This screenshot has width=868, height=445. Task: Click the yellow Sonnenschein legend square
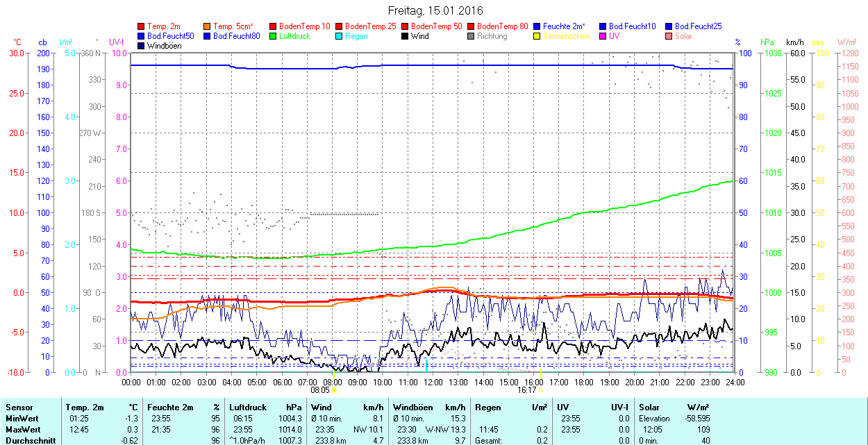click(x=537, y=36)
